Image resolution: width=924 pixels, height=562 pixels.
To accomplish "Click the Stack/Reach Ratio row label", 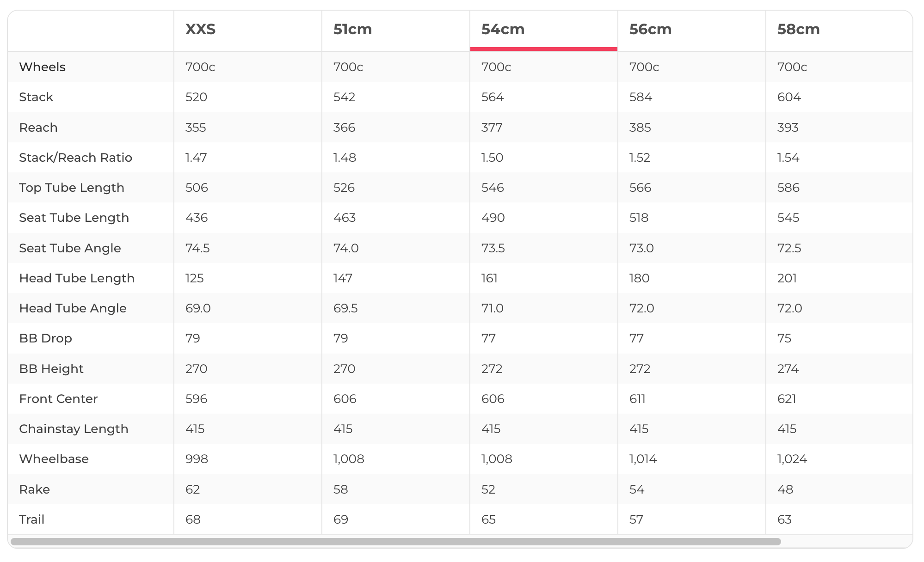I will click(x=75, y=158).
